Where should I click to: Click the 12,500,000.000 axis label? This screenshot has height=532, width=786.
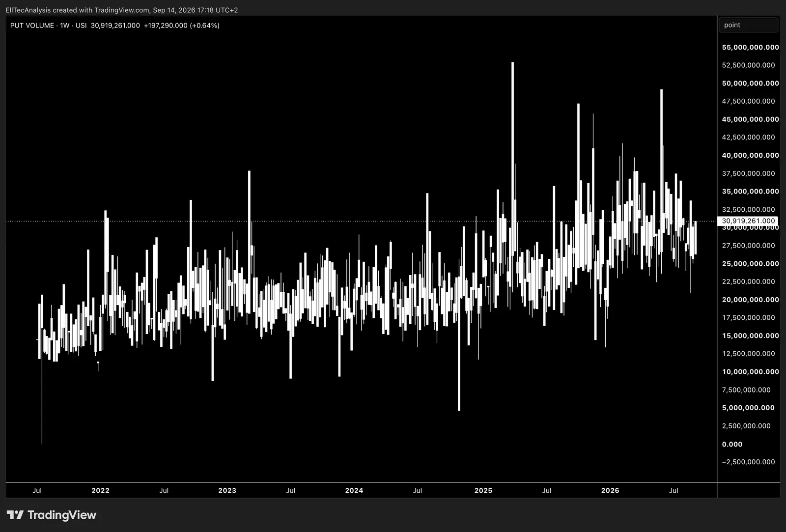748,354
